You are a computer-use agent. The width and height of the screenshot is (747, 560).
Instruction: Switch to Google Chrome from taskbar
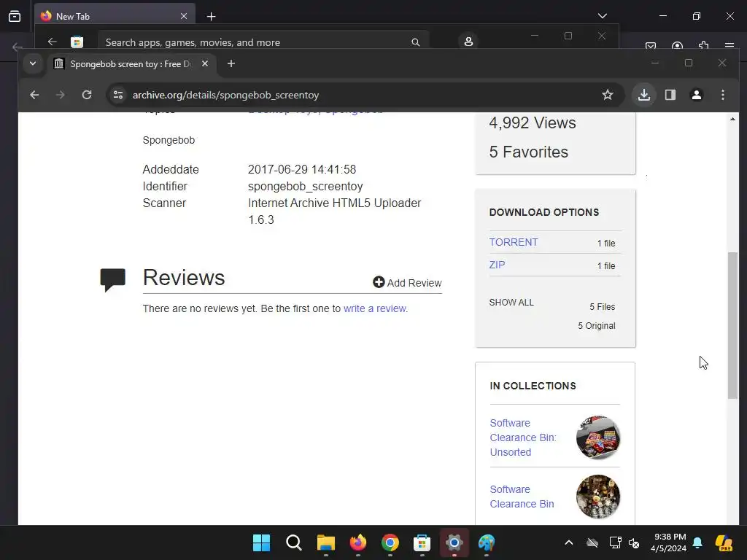click(x=390, y=542)
